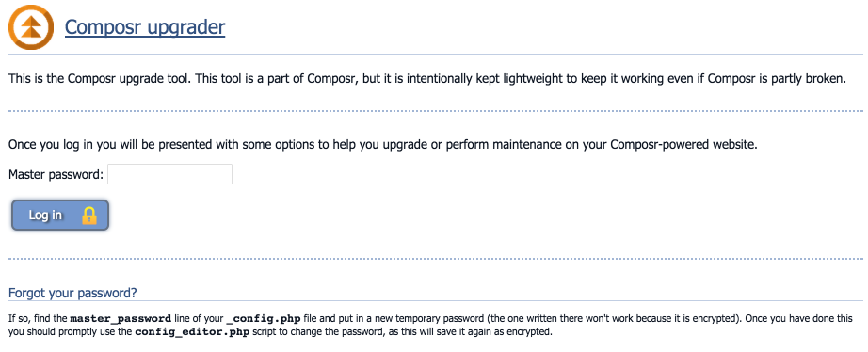Screen dimensions: 868x352
Task: Click the Log in button
Action: pyautogui.click(x=60, y=216)
